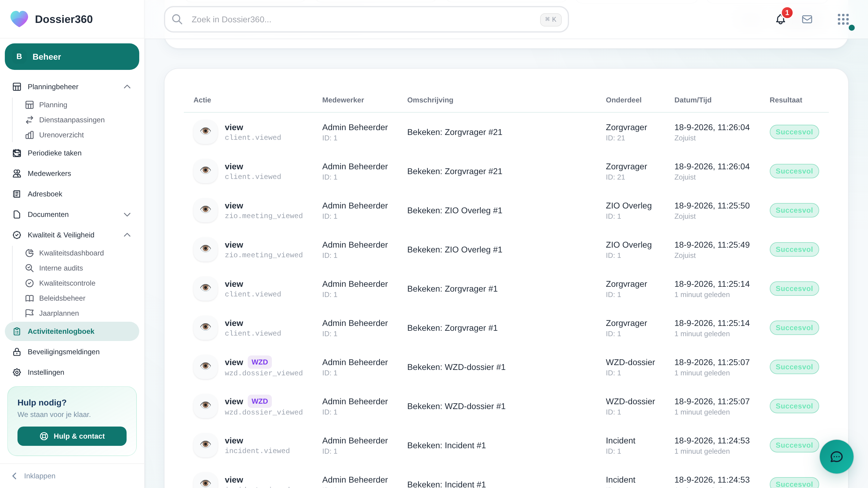
Task: Open the messages envelope icon
Action: coord(807,19)
